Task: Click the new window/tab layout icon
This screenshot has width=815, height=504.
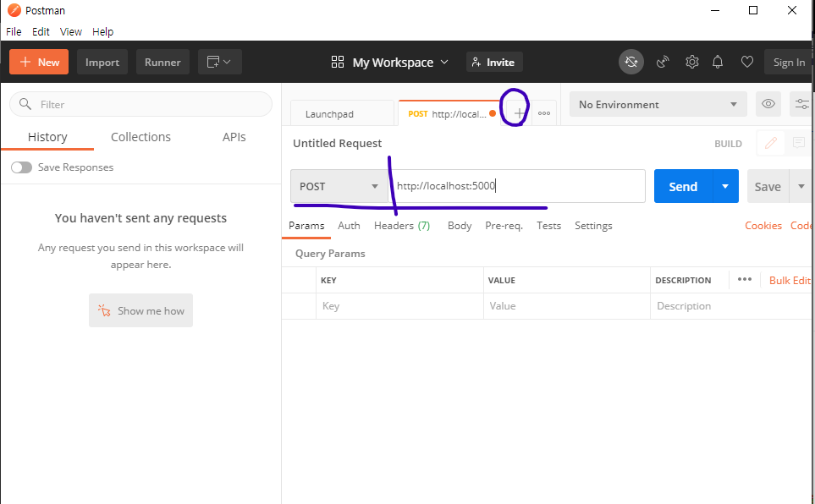Action: [219, 62]
